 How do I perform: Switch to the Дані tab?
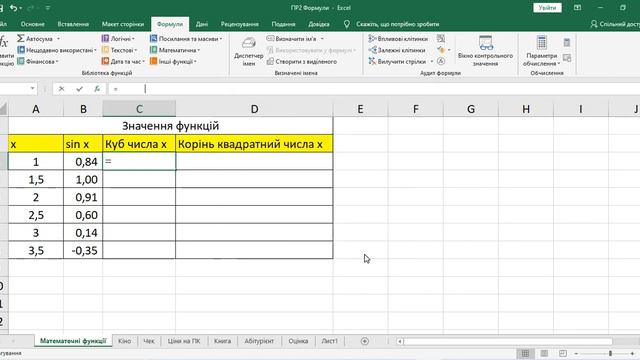click(x=202, y=24)
